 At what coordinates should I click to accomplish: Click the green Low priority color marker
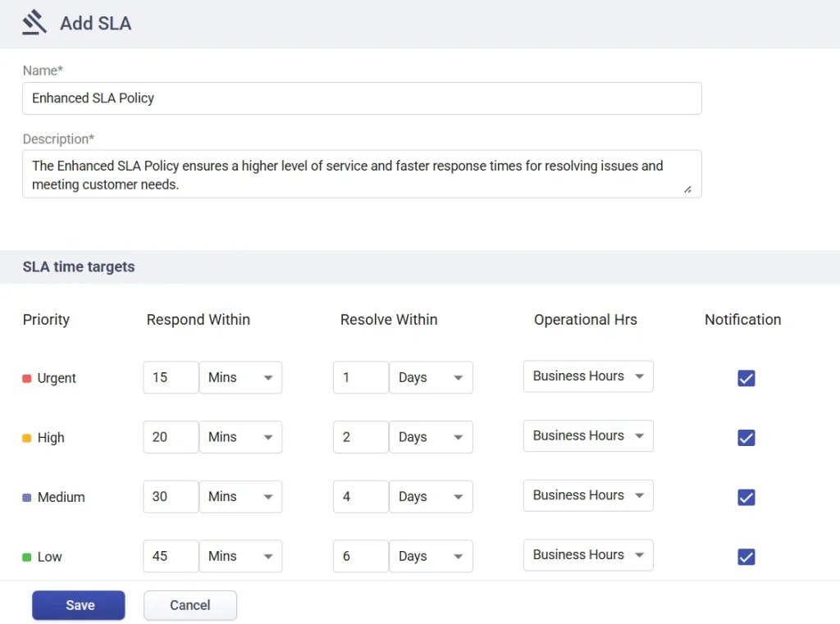point(27,557)
